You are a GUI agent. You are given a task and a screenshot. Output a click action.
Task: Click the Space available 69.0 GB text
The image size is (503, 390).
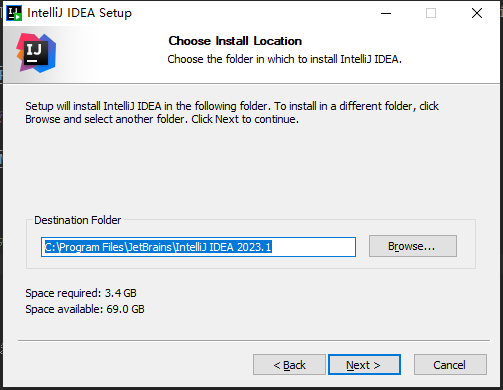point(85,309)
